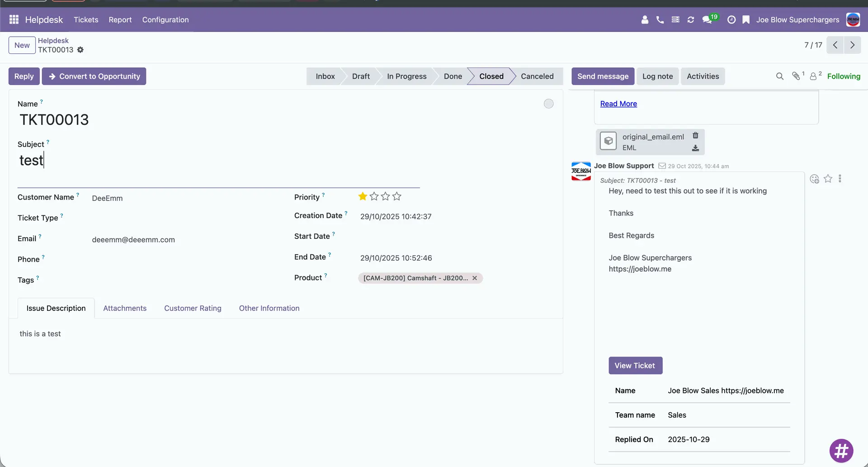The image size is (868, 467).
Task: Select the Closed stage
Action: pyautogui.click(x=491, y=76)
